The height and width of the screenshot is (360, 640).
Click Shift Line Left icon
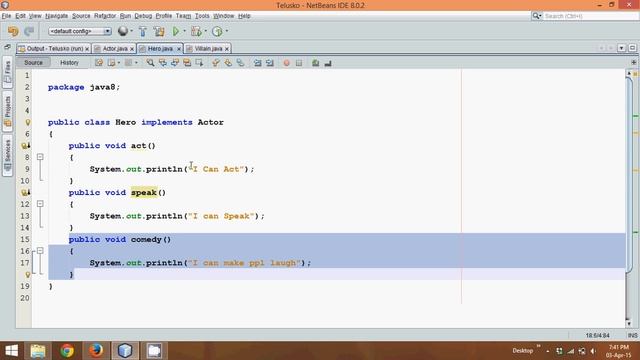click(x=258, y=63)
